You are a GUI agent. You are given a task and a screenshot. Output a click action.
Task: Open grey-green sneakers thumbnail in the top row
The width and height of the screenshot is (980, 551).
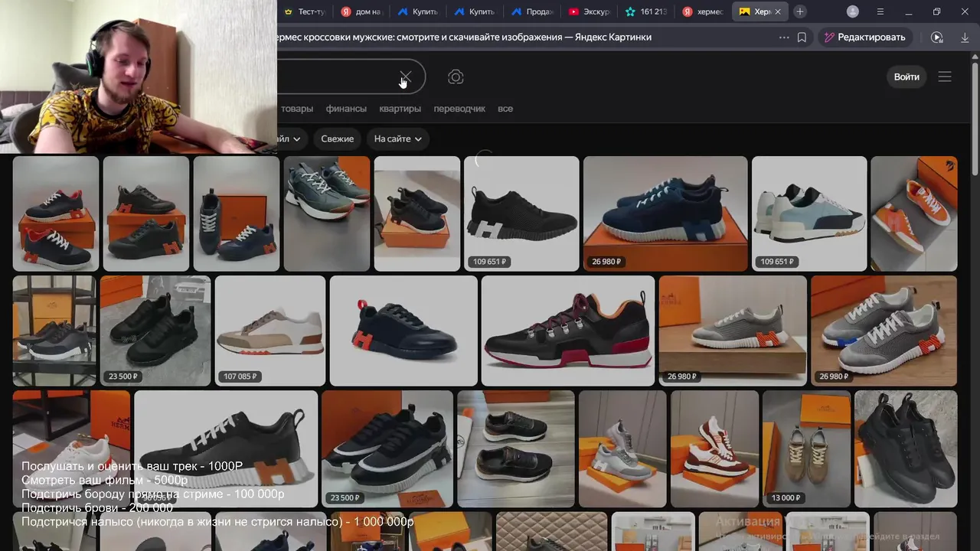(x=327, y=214)
